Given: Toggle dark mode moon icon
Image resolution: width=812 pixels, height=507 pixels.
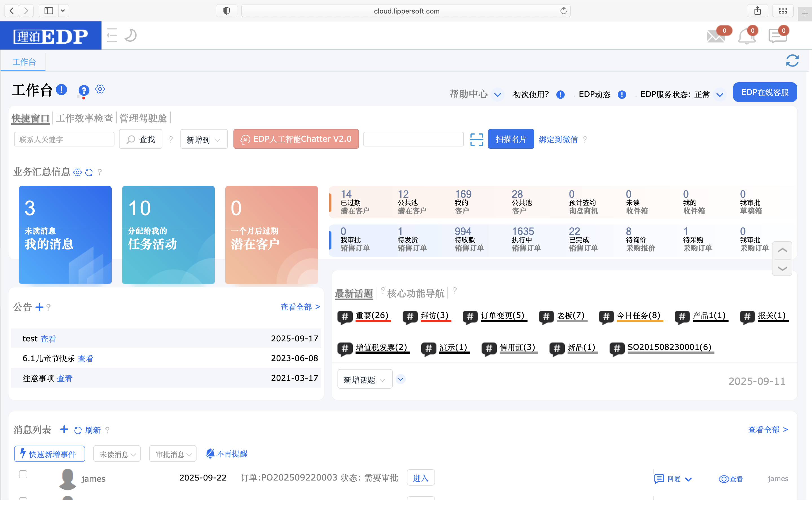Looking at the screenshot, I should [x=130, y=35].
